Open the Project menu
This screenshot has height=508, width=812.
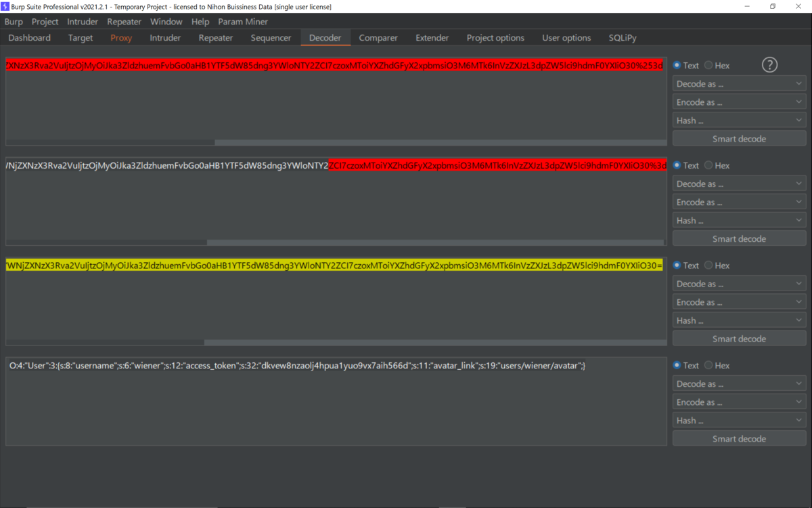(x=45, y=22)
